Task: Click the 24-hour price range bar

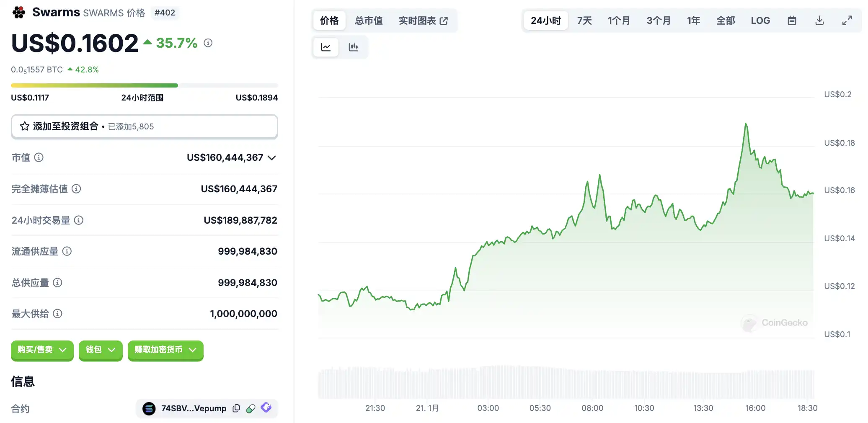Action: pos(145,85)
